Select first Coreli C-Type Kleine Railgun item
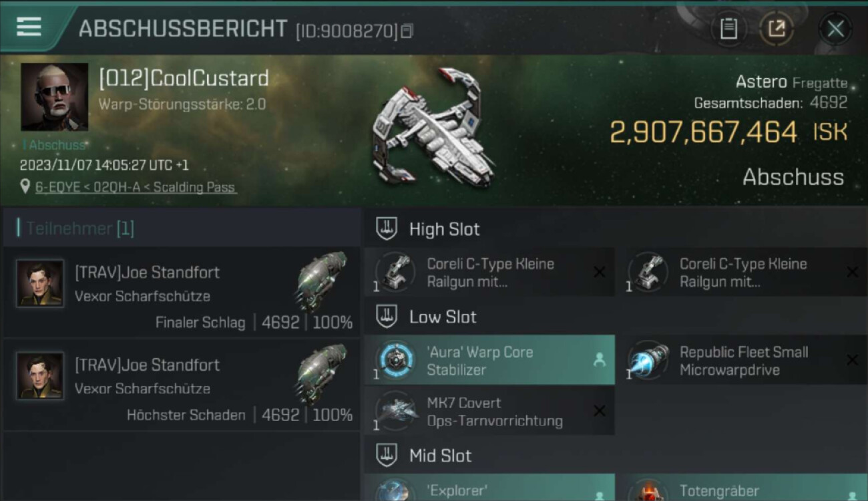This screenshot has height=501, width=868. point(489,273)
